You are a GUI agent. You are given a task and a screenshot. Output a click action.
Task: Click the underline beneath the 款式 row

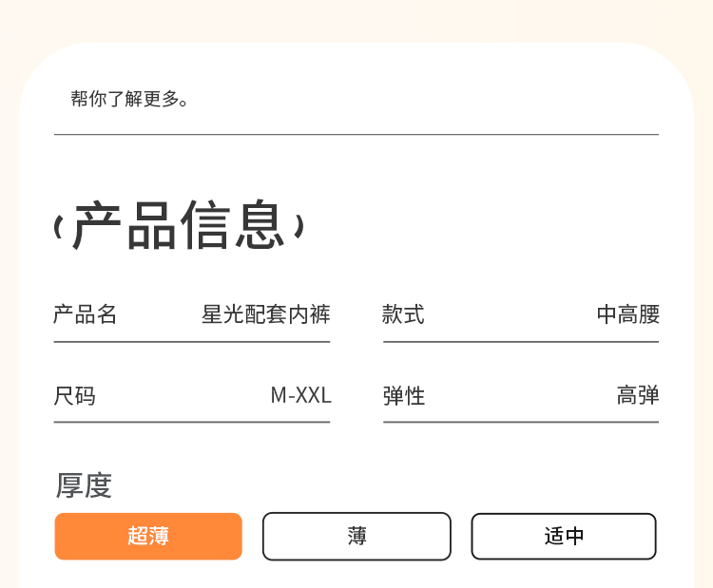[x=521, y=341]
